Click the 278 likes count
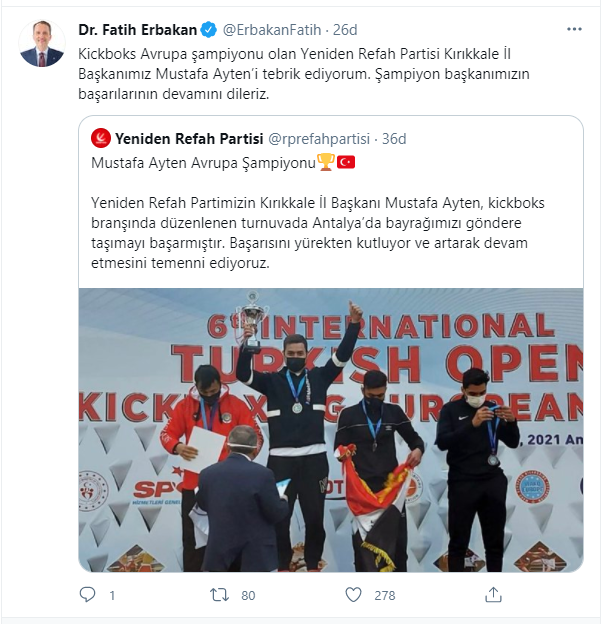Image resolution: width=615 pixels, height=624 pixels. click(x=385, y=595)
